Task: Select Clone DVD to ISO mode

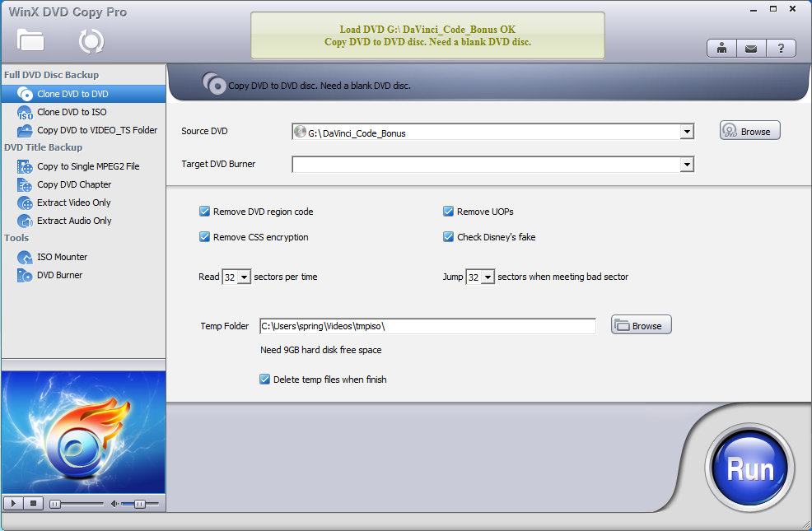Action: [83, 112]
